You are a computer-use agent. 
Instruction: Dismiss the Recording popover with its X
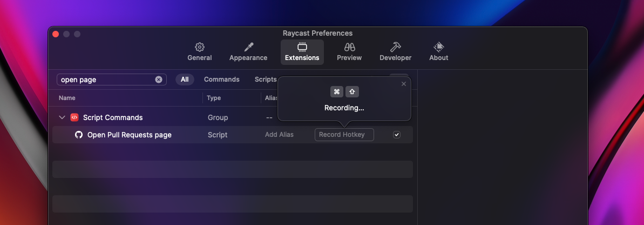pos(404,84)
